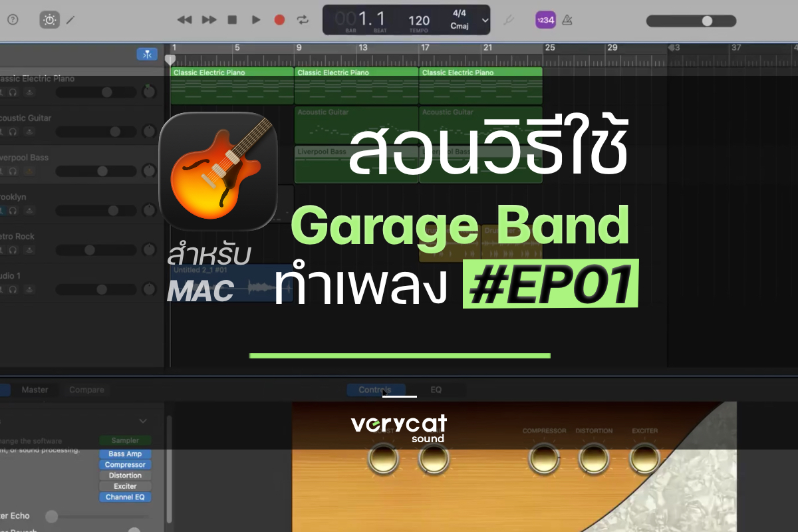Toggle the Smart Controls dial button
This screenshot has height=532, width=798.
point(50,20)
